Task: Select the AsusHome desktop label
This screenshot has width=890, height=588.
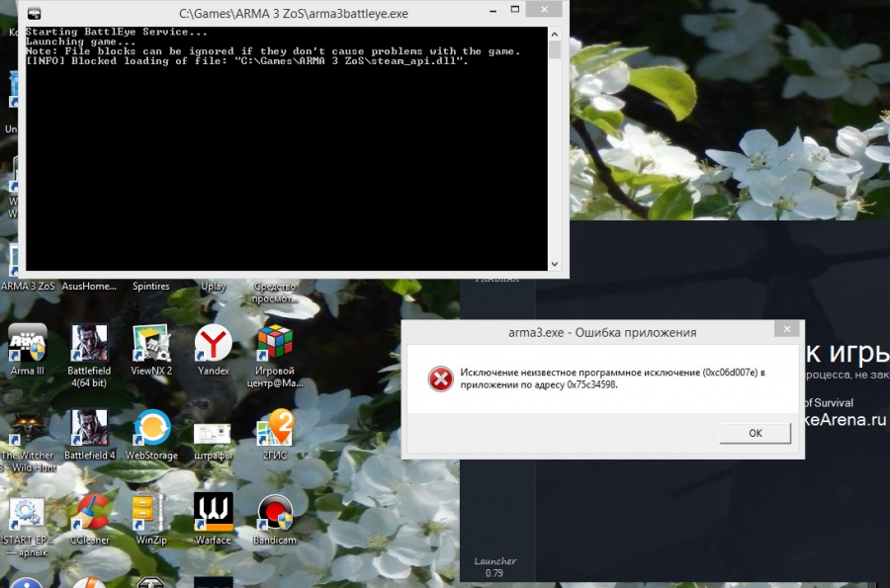Action: click(x=89, y=287)
